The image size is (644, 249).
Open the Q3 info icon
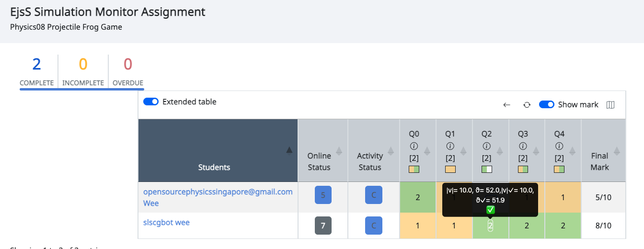523,146
